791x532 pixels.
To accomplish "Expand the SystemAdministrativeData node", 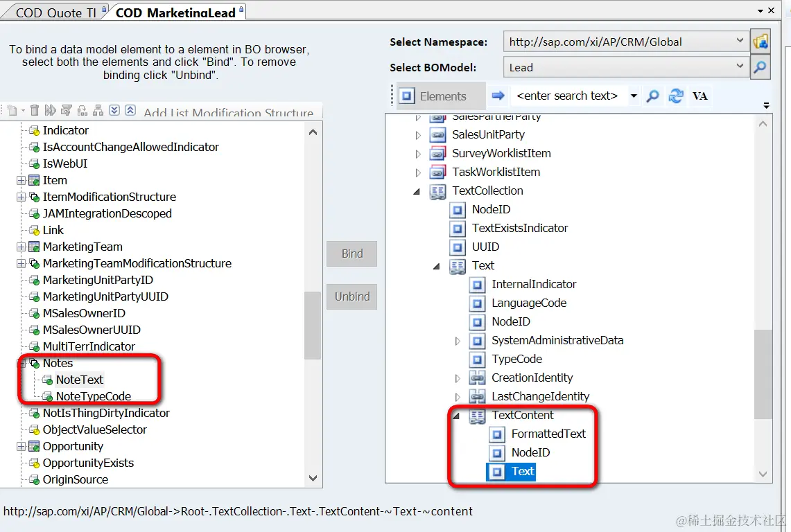I will pos(457,341).
